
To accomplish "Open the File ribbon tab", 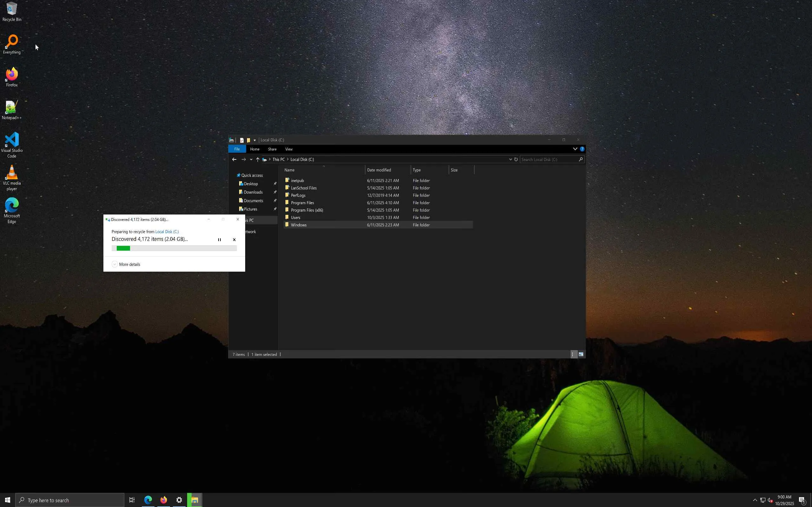I will point(237,149).
